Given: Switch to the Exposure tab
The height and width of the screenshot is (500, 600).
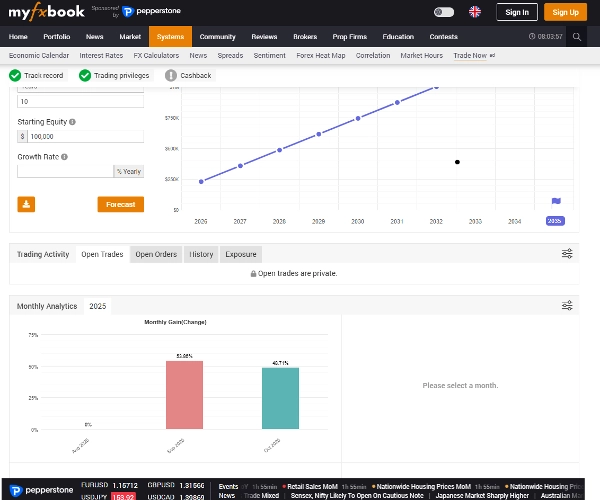Looking at the screenshot, I should click(x=241, y=254).
